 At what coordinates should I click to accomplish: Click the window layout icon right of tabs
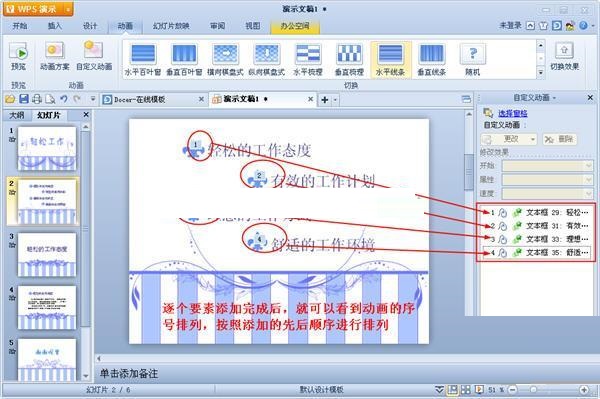[x=466, y=99]
